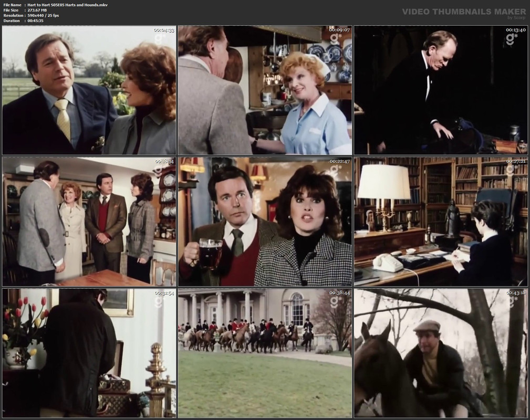530x420 pixels.
Task: Open the library desk frame at 00:27:21
Action: (441, 222)
